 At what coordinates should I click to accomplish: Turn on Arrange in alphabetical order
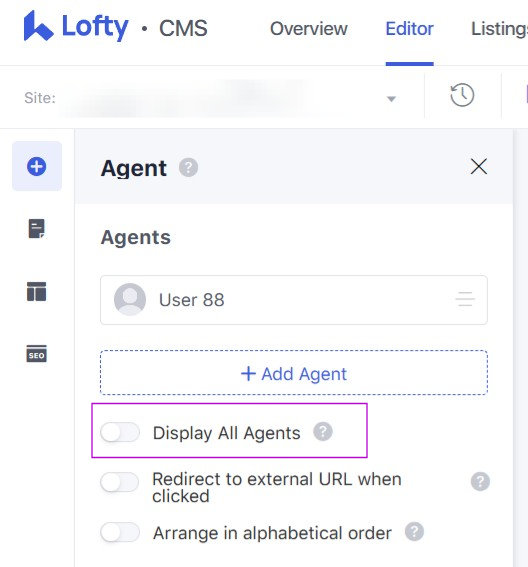click(x=120, y=532)
